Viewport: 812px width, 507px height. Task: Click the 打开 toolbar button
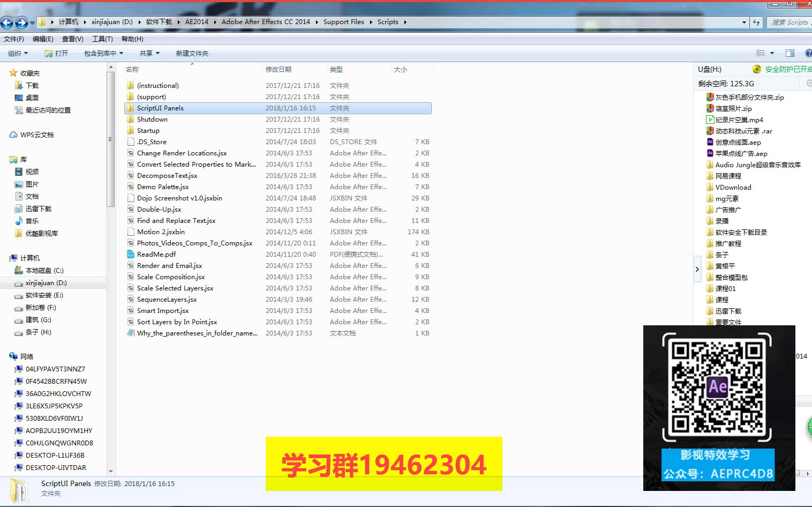click(56, 54)
